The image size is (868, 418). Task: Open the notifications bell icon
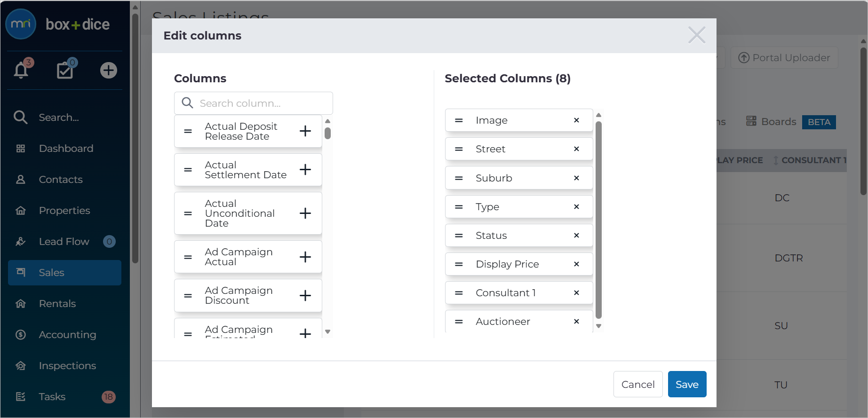click(x=21, y=70)
